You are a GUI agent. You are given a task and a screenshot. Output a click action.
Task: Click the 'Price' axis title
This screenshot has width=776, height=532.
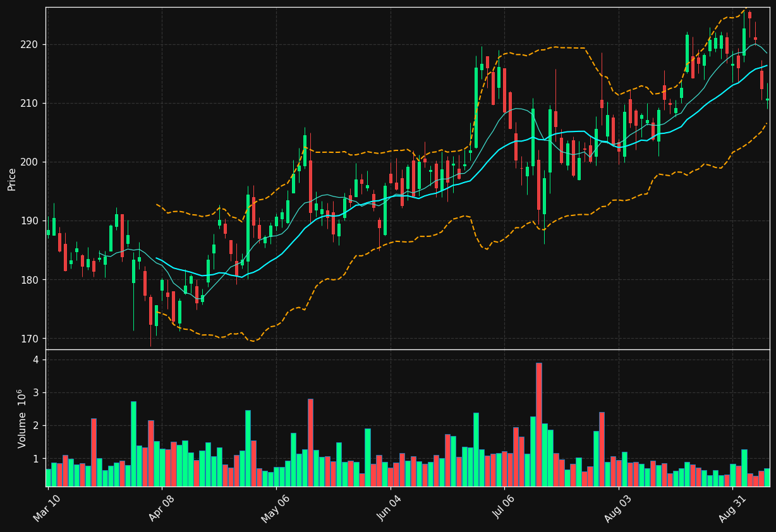[11, 179]
